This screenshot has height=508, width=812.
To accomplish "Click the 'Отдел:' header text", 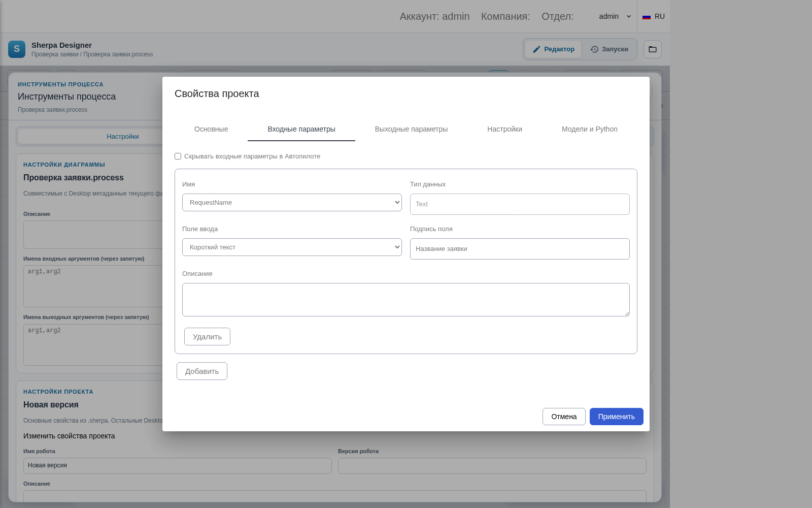I will (557, 16).
